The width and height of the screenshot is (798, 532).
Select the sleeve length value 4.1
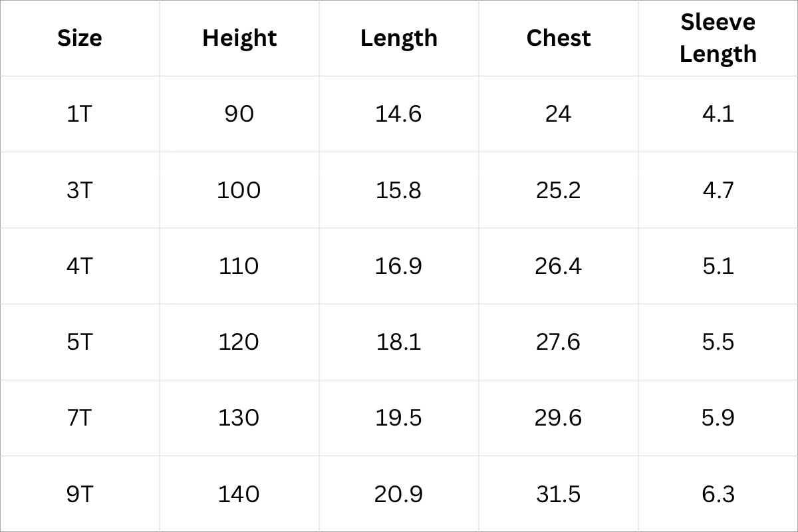[718, 114]
